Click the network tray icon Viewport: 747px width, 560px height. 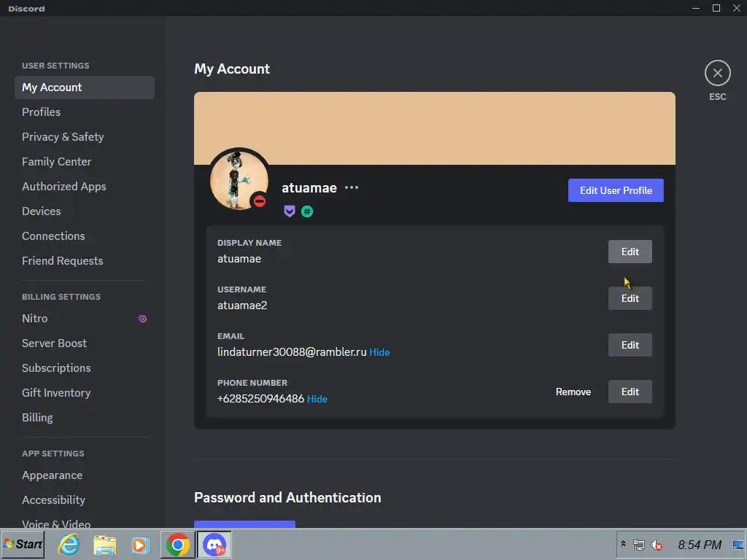[639, 545]
